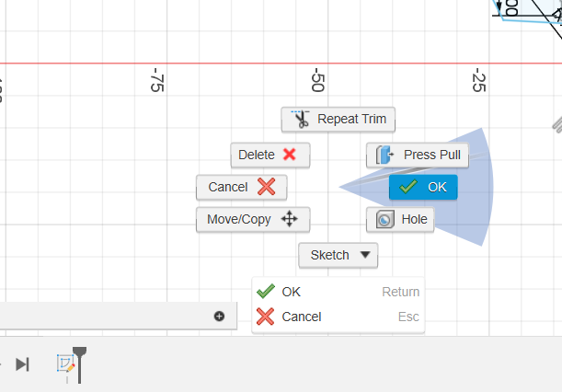Click the sketch feature icon in timeline

click(66, 363)
